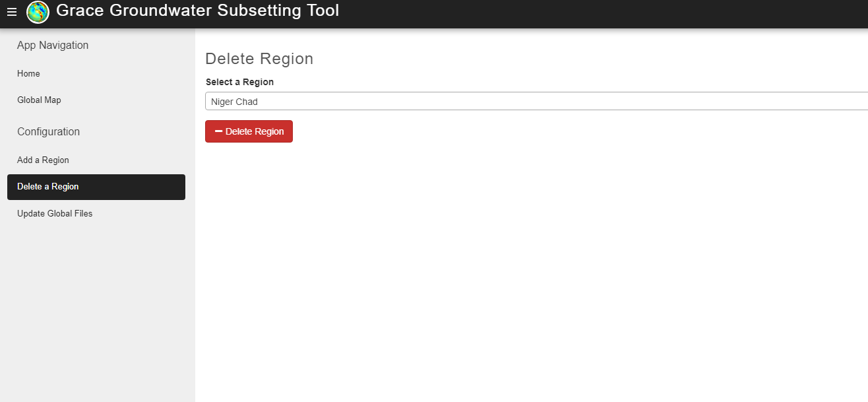Click blank sidebar area below Update Global Files
Viewport: 868px width, 402px height.
click(x=98, y=310)
